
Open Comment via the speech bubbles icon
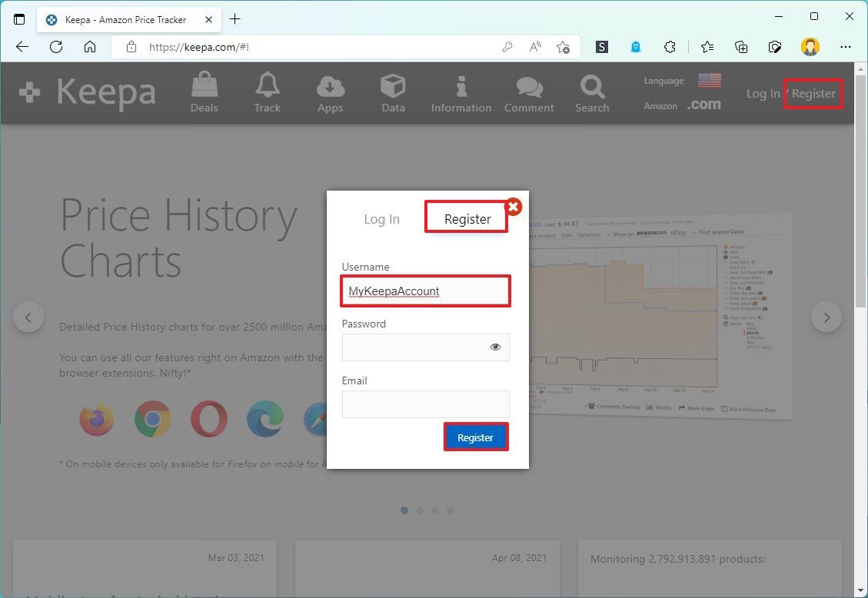point(528,85)
